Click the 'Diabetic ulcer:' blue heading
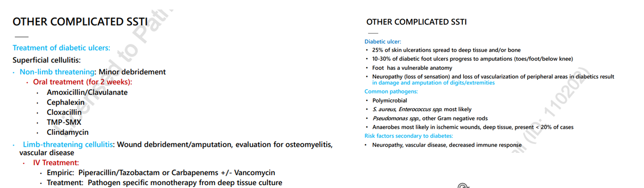 [383, 42]
